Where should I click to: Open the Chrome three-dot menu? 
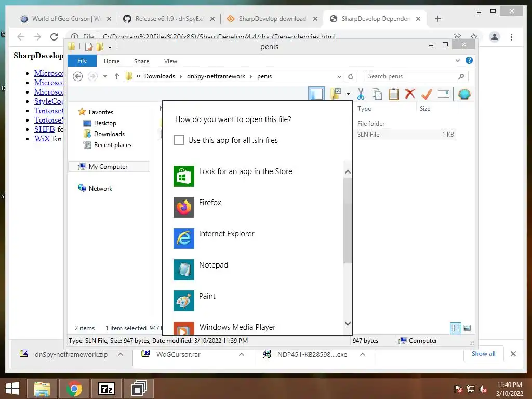pyautogui.click(x=511, y=37)
